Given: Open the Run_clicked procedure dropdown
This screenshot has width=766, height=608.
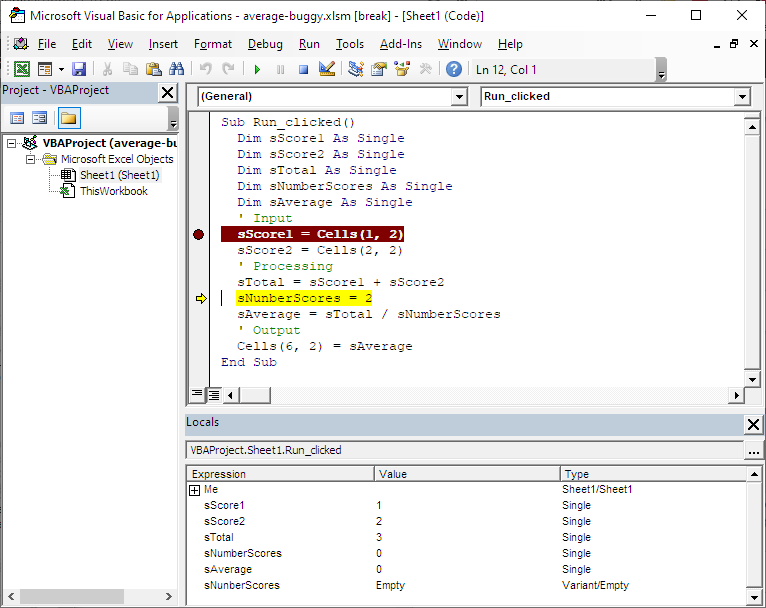Looking at the screenshot, I should coord(742,97).
